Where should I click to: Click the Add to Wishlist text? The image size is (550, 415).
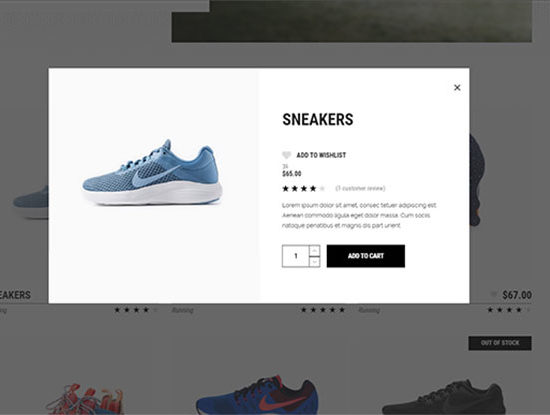tap(321, 155)
